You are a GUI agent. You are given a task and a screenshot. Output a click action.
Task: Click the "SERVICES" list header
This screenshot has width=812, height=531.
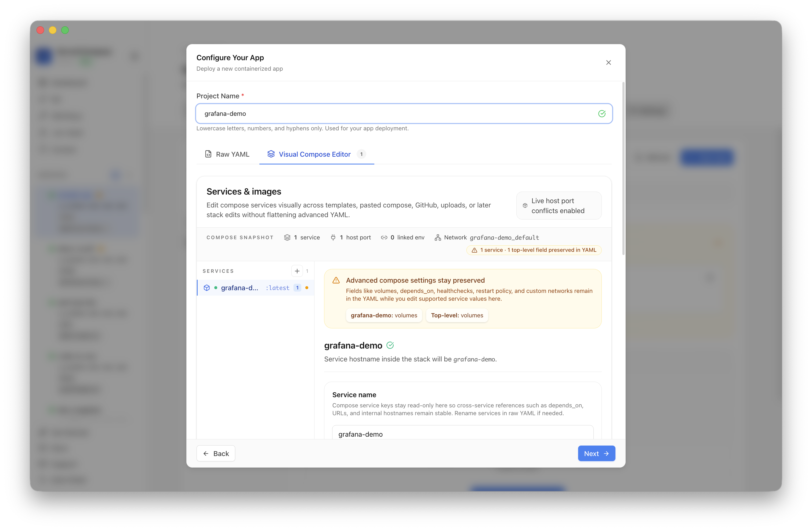[218, 271]
